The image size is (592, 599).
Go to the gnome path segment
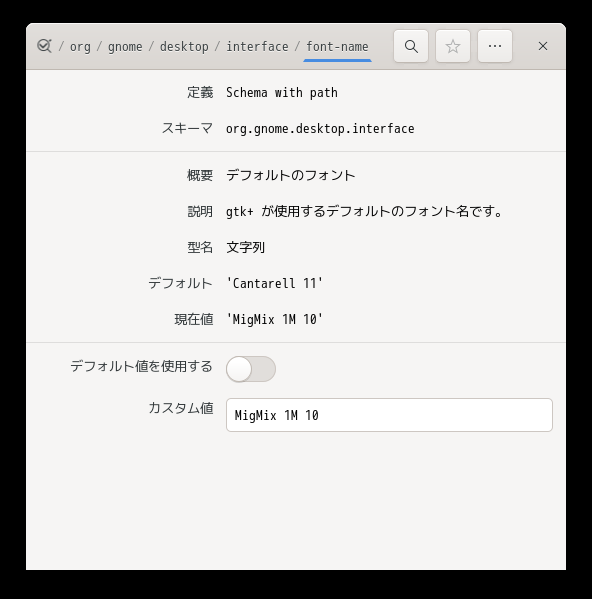click(125, 47)
